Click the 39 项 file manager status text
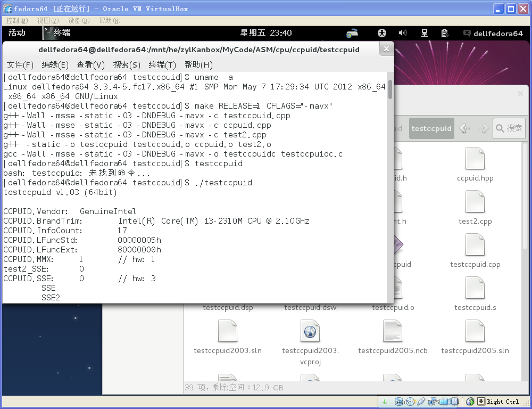This screenshot has height=409, width=532. coord(234,387)
